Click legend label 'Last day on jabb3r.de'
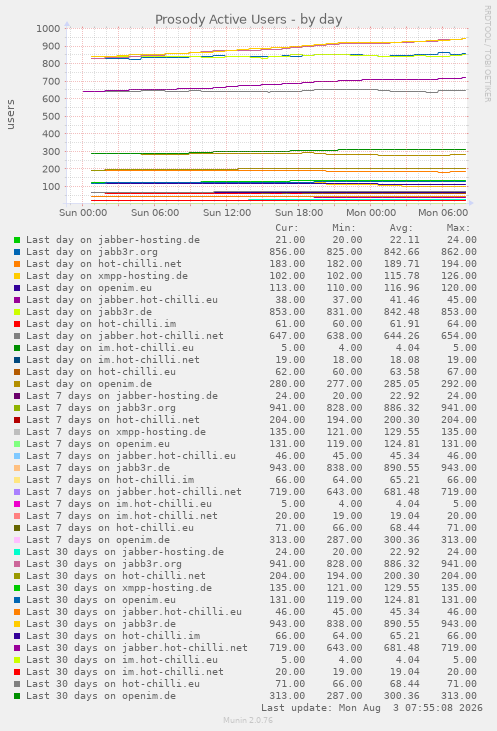Image resolution: width=497 pixels, height=731 pixels. coord(89,312)
